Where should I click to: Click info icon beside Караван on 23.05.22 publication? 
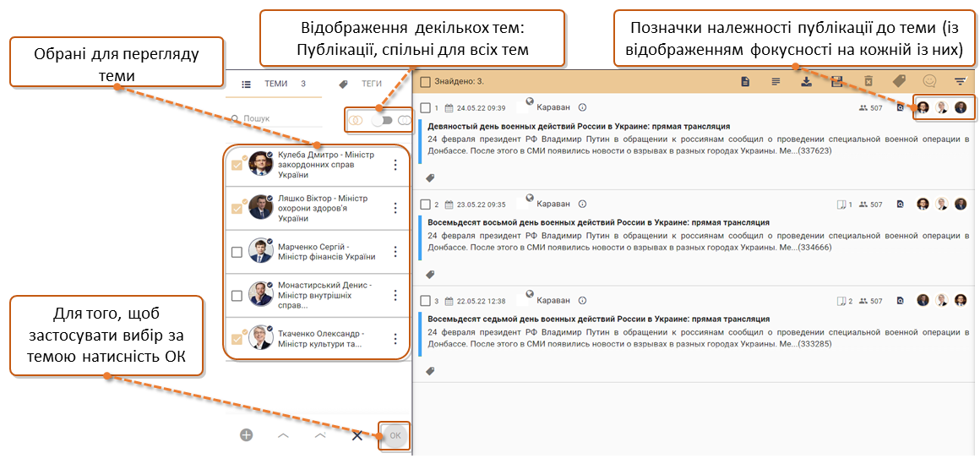tap(582, 204)
